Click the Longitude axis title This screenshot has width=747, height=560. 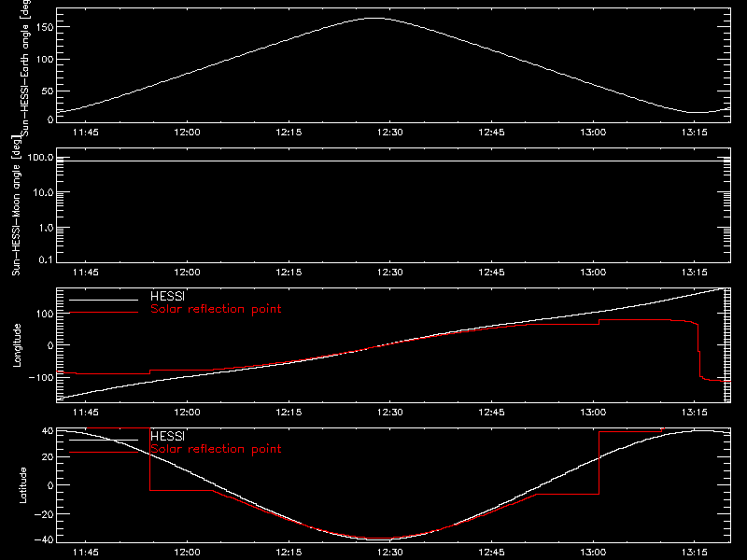coord(17,345)
